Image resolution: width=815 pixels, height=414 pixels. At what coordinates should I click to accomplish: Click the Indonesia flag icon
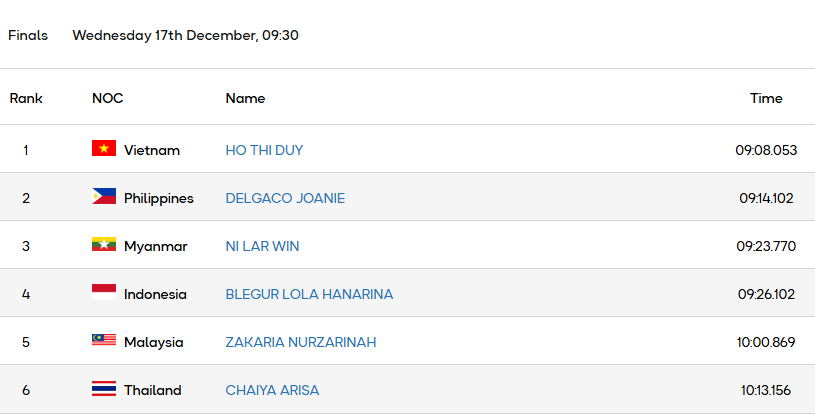(104, 293)
